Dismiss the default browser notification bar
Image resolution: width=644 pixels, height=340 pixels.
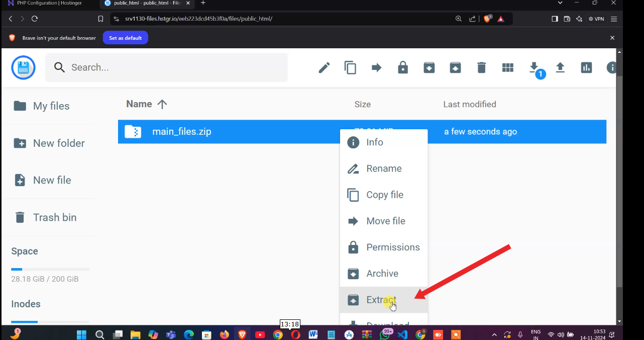tap(612, 38)
